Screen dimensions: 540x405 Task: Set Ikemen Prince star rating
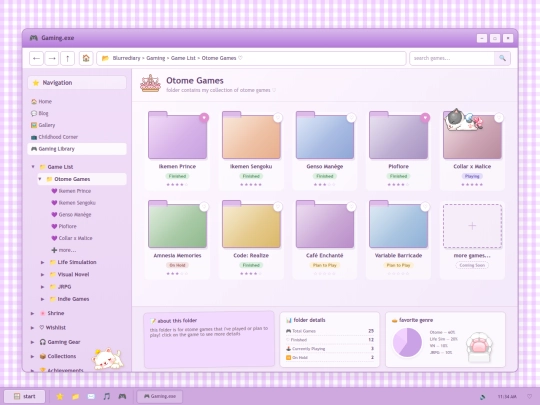pyautogui.click(x=177, y=185)
